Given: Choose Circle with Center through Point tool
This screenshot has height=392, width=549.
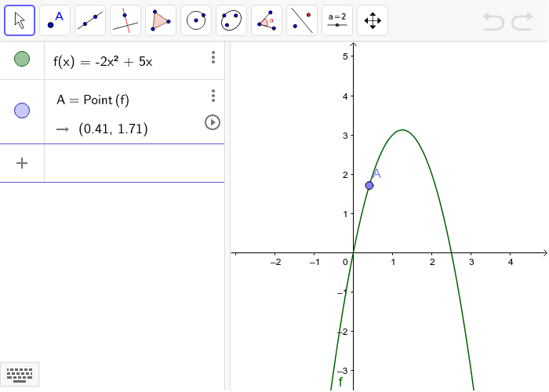Looking at the screenshot, I should (x=196, y=20).
